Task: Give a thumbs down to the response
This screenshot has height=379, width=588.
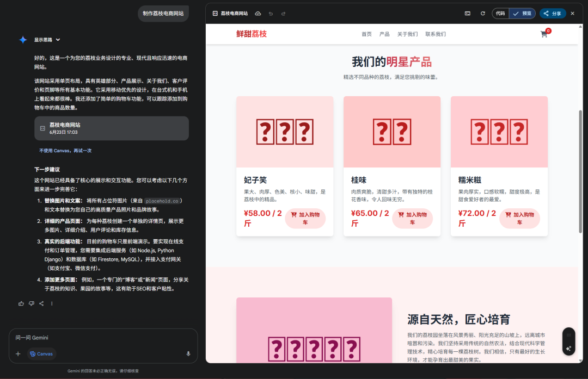Action: [32, 304]
